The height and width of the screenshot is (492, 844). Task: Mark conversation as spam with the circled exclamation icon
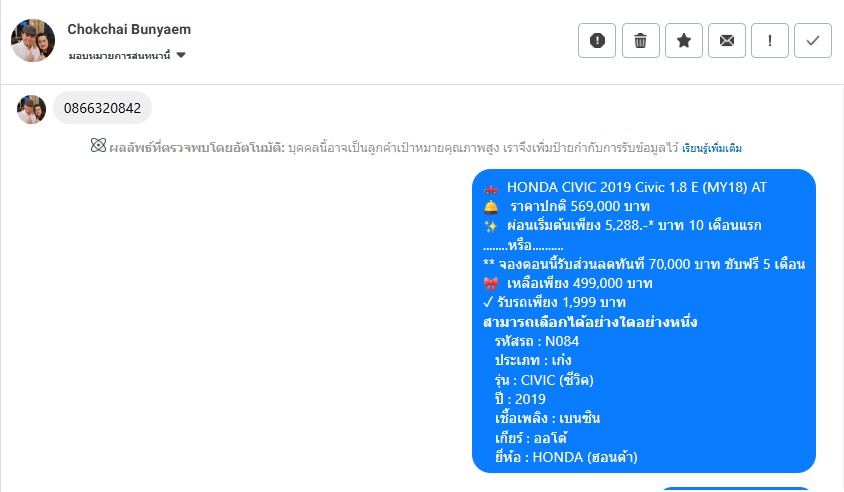[x=597, y=40]
